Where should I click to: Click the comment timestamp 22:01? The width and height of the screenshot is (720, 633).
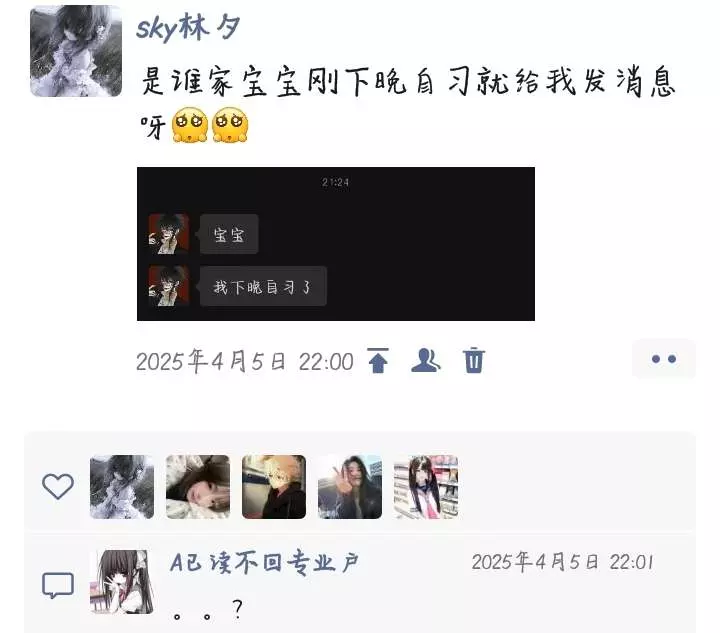(x=563, y=562)
